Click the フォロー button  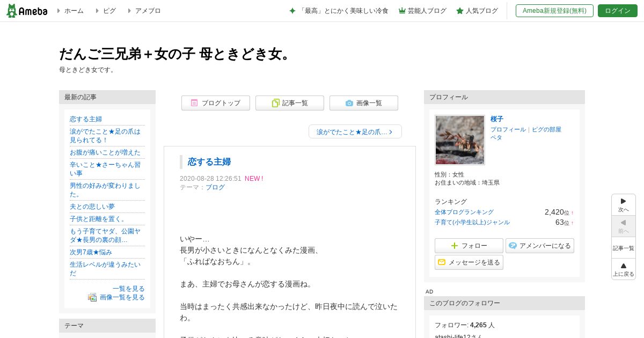[469, 246]
